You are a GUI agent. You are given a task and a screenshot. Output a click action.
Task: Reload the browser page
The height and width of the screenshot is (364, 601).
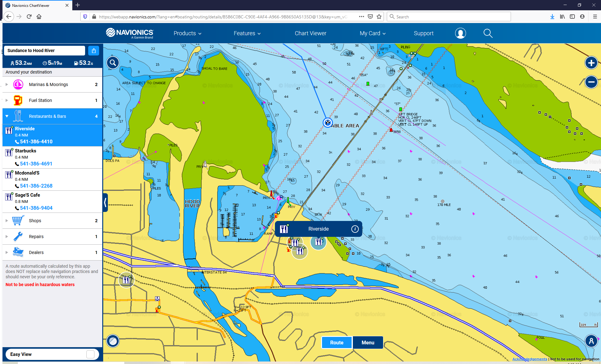pos(29,17)
